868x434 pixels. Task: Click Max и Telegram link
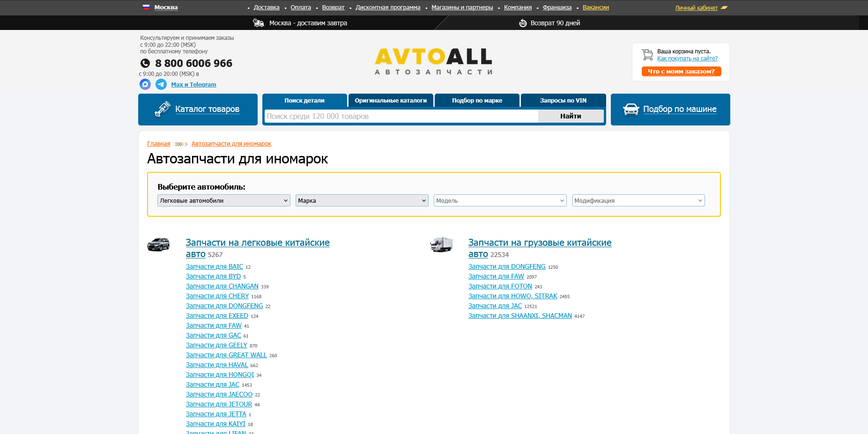[x=193, y=85]
